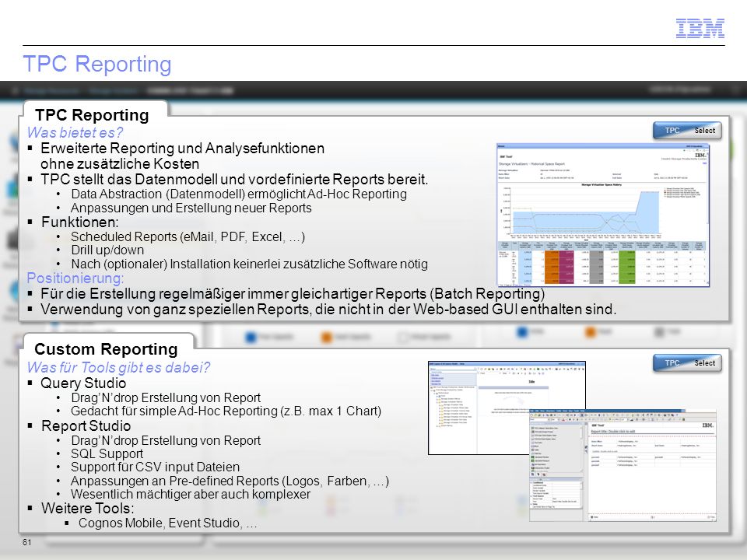The image size is (747, 560).
Task: Click 'Data Abstraction (Datenmodell)' sub-bullet
Action: point(239,194)
